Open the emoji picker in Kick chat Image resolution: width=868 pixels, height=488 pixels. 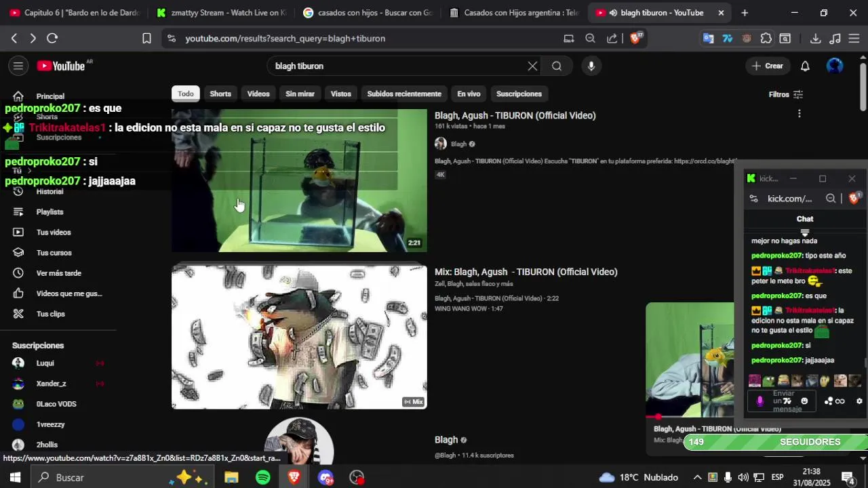pos(804,401)
